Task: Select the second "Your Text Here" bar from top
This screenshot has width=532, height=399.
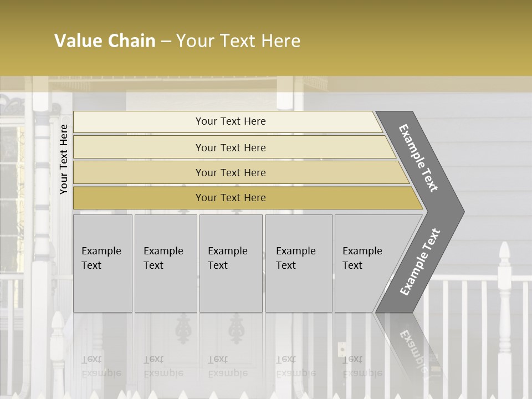Action: pos(230,147)
